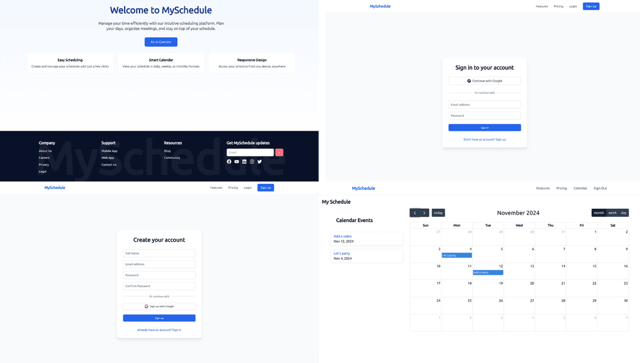Open the Features menu item
The height and width of the screenshot is (363, 644).
(x=542, y=6)
